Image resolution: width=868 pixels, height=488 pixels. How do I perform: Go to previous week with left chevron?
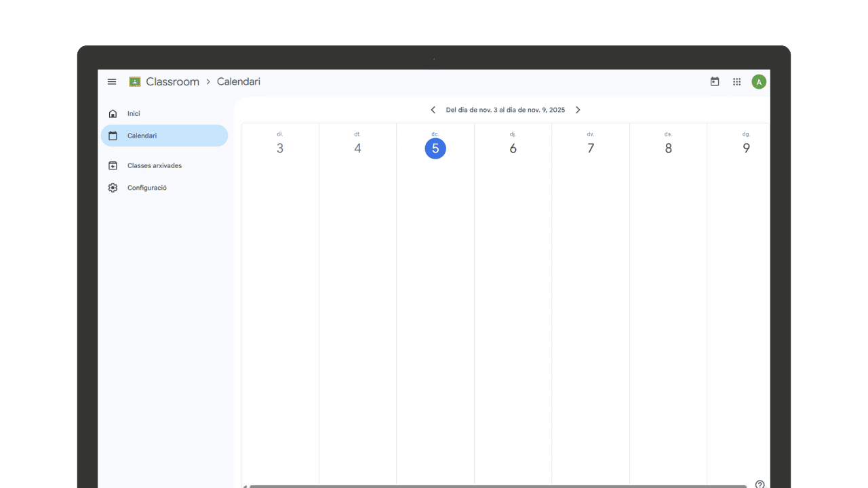(x=433, y=109)
